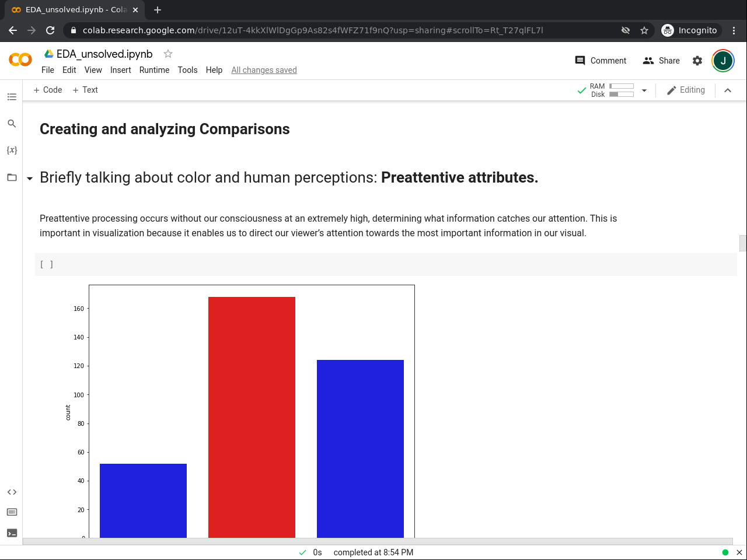Collapse the Preattentive attributes section
The height and width of the screenshot is (560, 747).
pyautogui.click(x=30, y=178)
